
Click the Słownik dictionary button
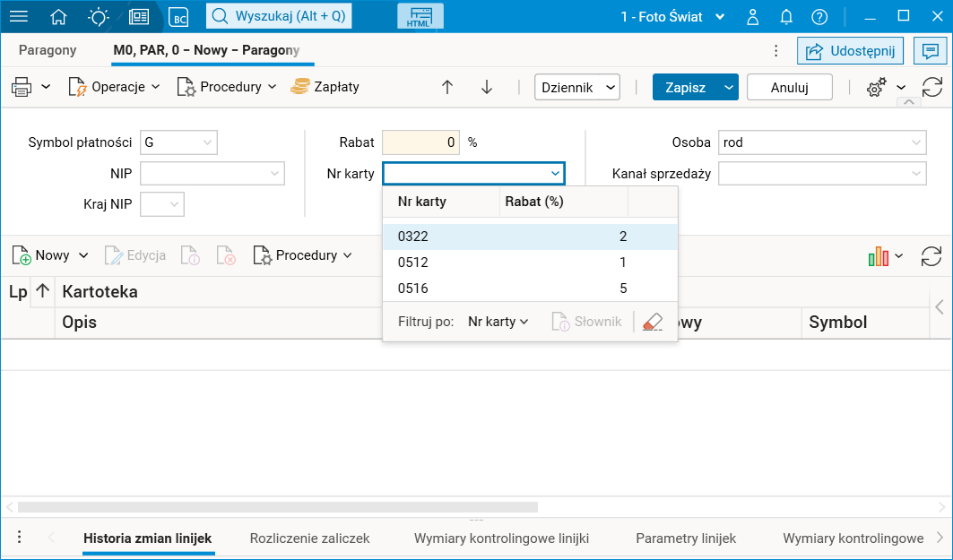tap(586, 322)
